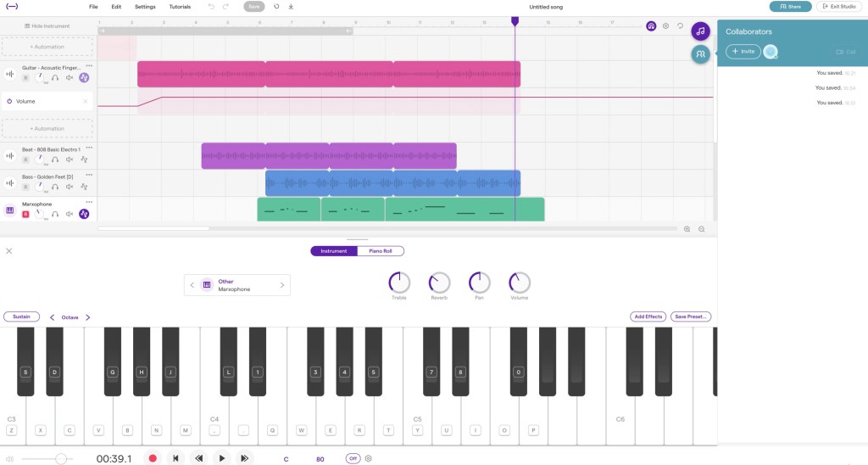Go to next instrument with right chevron
Screen dimensions: 868x465
282,285
